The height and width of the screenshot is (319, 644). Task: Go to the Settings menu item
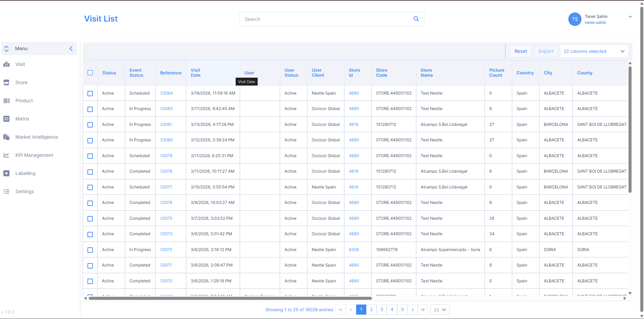tap(25, 191)
